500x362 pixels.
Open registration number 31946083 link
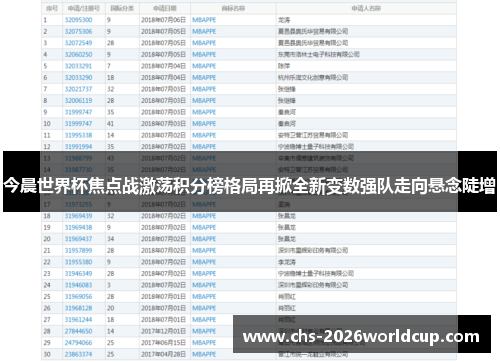pos(78,285)
